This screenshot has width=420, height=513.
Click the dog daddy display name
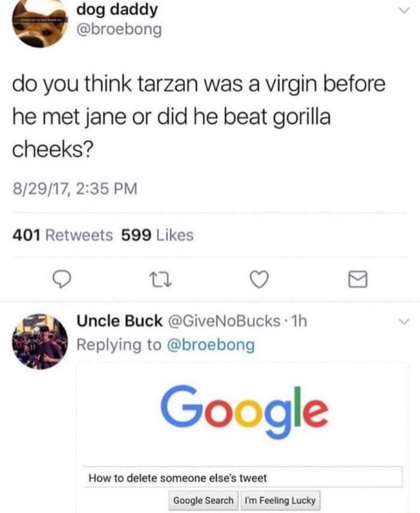117,9
